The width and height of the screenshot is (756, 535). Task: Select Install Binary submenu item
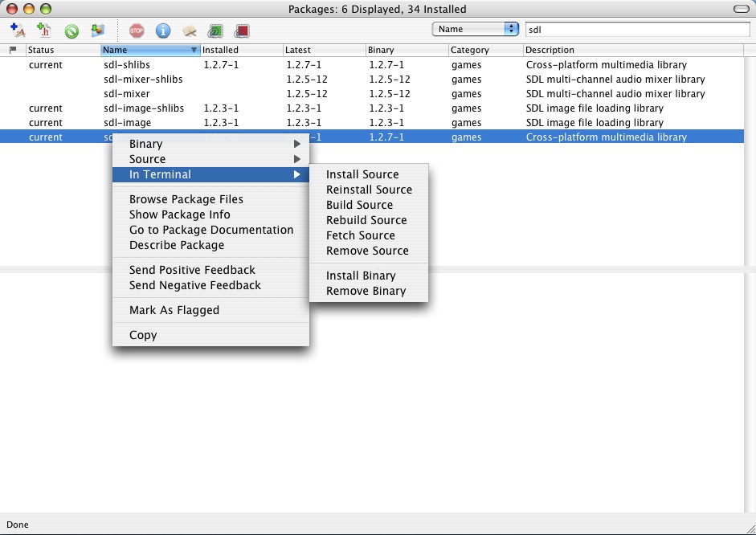pos(369,276)
